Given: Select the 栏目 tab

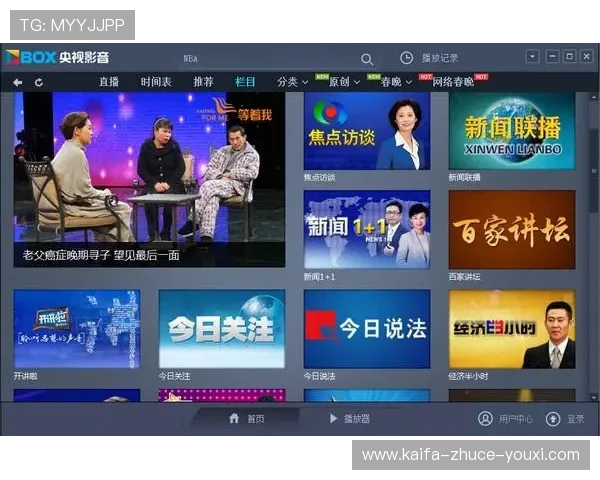Looking at the screenshot, I should tap(245, 82).
